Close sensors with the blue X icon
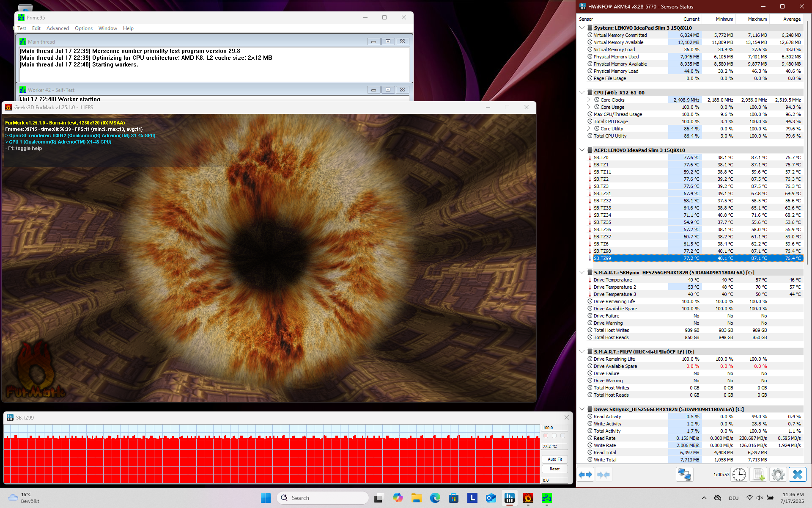812x508 pixels. (797, 475)
